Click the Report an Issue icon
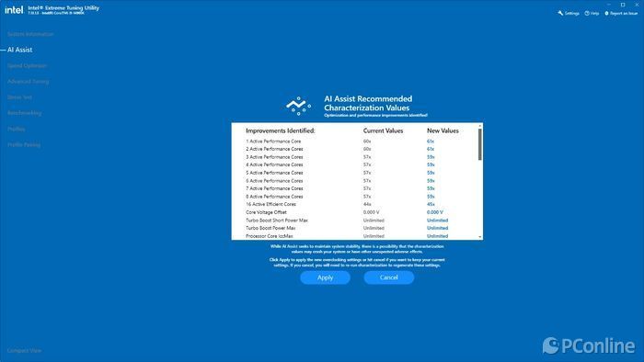644x362 pixels. 606,13
